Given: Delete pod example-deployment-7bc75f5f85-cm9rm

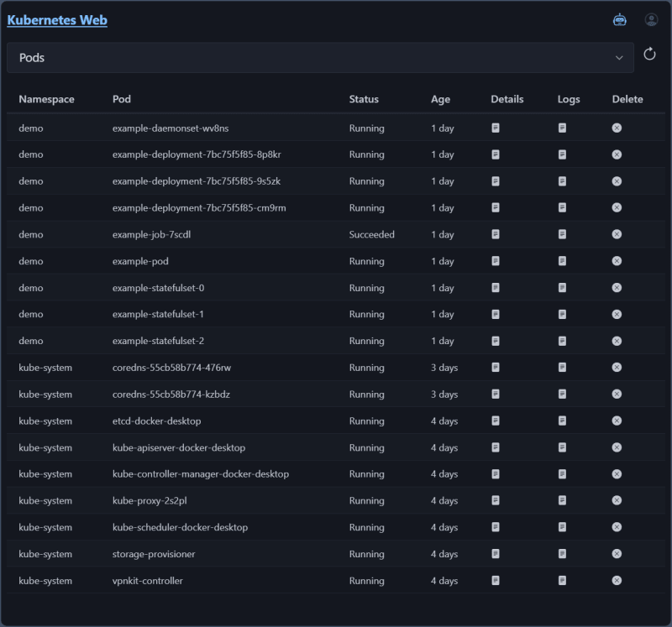Looking at the screenshot, I should (617, 207).
